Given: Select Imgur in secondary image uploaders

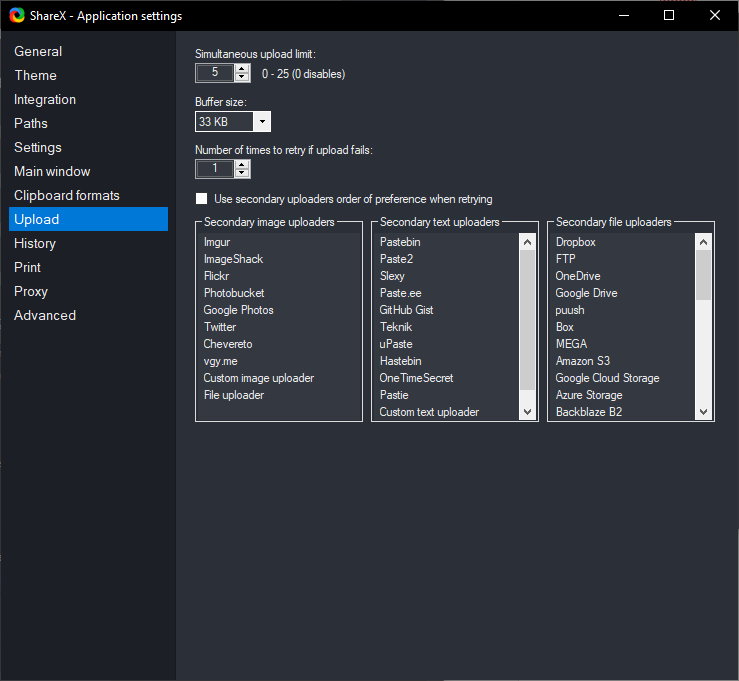Looking at the screenshot, I should [217, 242].
